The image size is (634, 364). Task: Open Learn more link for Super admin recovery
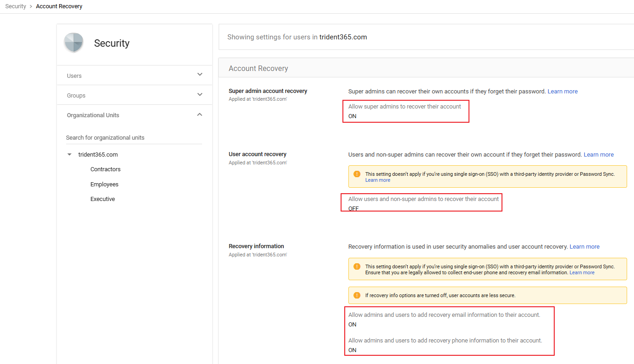pos(562,92)
